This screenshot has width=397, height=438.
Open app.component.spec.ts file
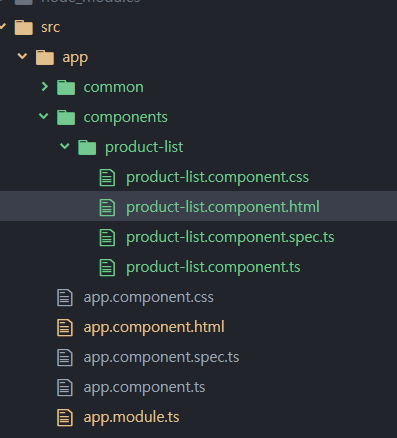[161, 358]
